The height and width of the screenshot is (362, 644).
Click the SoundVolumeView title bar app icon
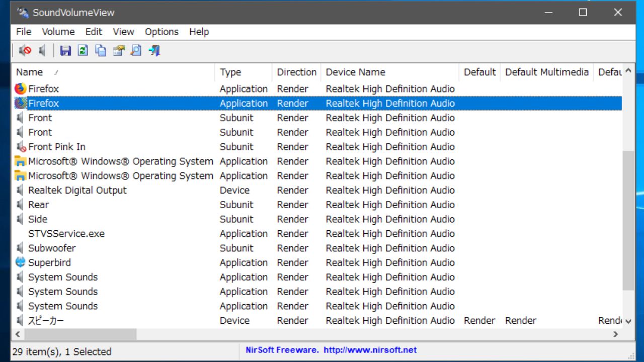coord(23,13)
